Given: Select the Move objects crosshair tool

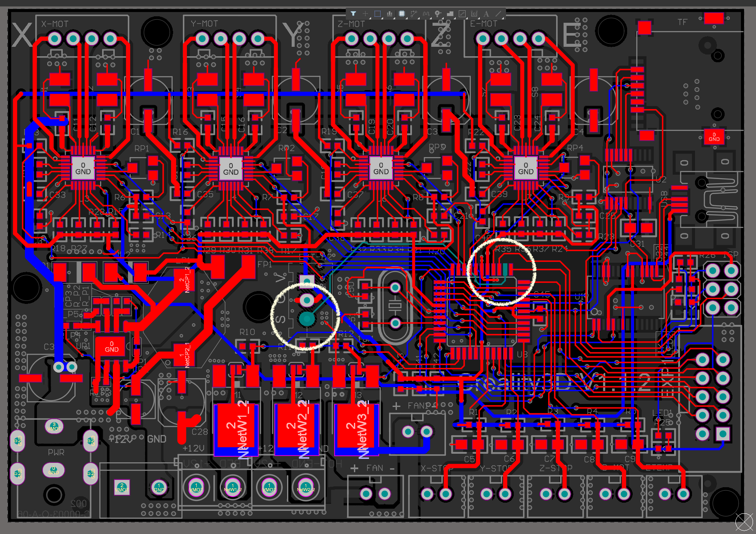Looking at the screenshot, I should coord(365,14).
